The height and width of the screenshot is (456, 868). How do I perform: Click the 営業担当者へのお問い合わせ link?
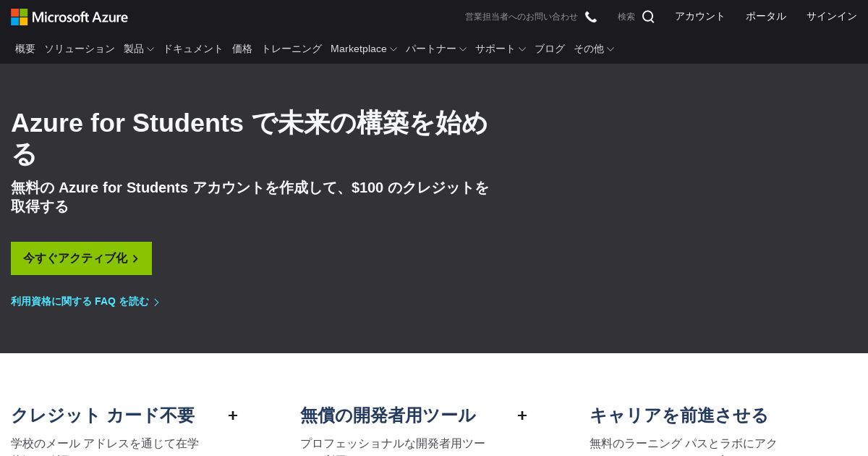coord(522,17)
